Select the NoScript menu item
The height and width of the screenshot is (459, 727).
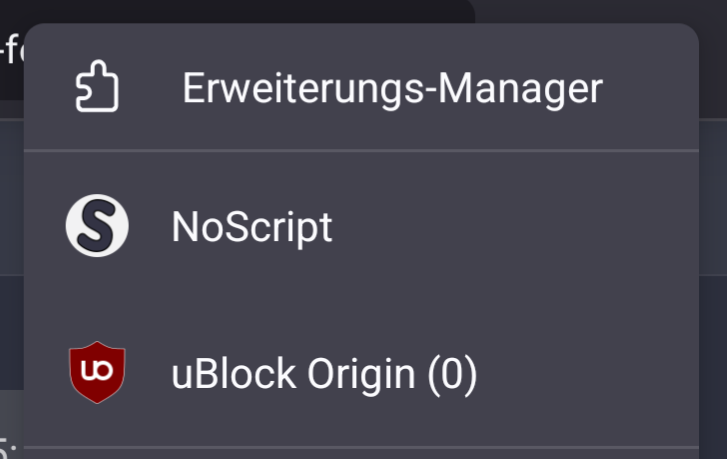pyautogui.click(x=361, y=226)
